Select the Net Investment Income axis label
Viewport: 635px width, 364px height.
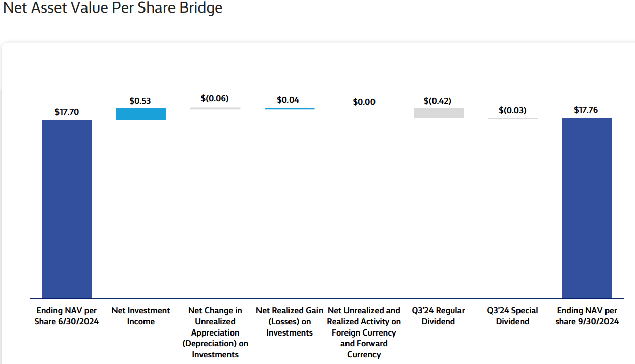[141, 315]
